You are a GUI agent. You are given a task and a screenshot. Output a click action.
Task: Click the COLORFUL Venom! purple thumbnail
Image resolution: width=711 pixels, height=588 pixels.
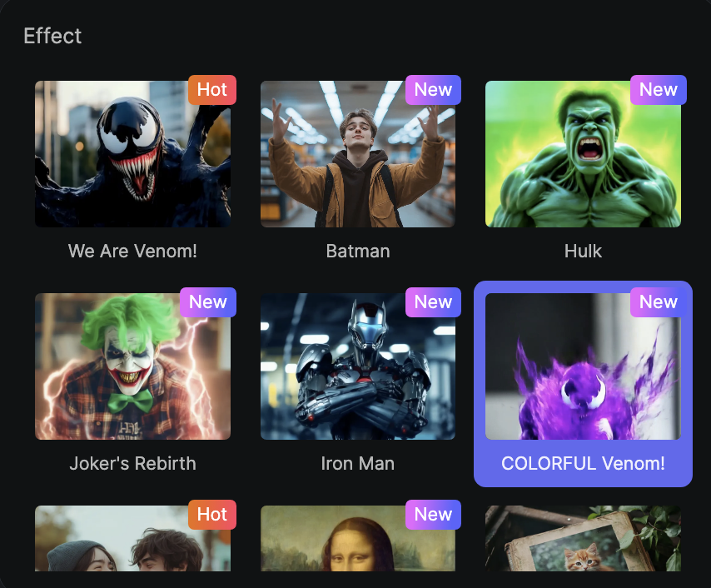(x=583, y=366)
